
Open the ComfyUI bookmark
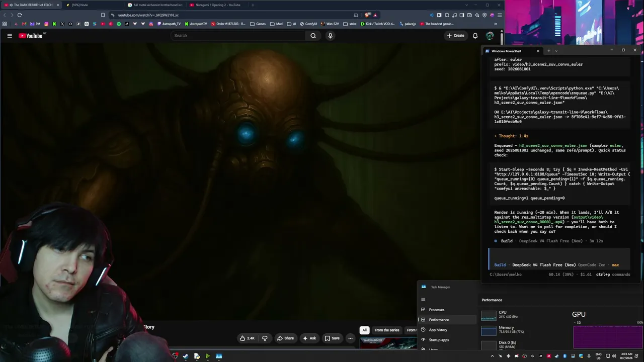(x=308, y=24)
